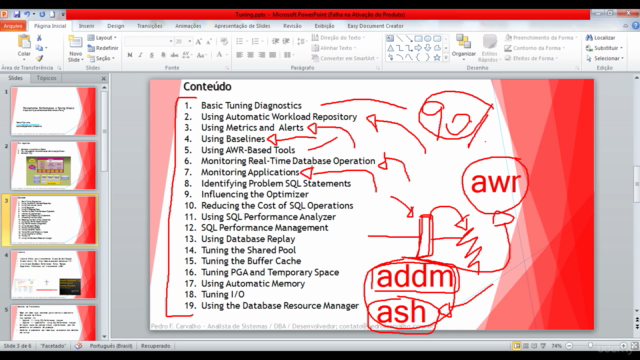Click the Cut scissors icon
640x360 pixels.
39,38
